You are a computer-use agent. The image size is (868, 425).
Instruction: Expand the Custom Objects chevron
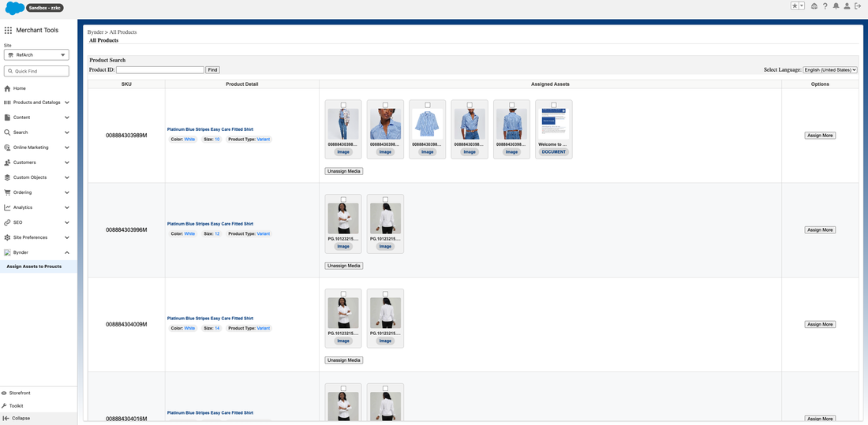[67, 177]
